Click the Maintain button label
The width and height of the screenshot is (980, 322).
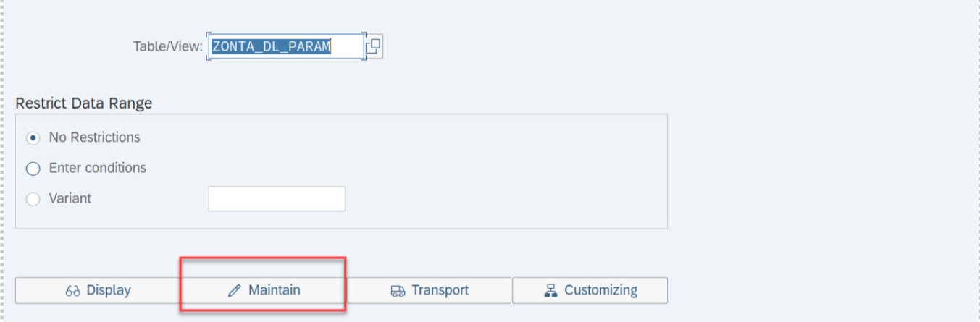275,290
